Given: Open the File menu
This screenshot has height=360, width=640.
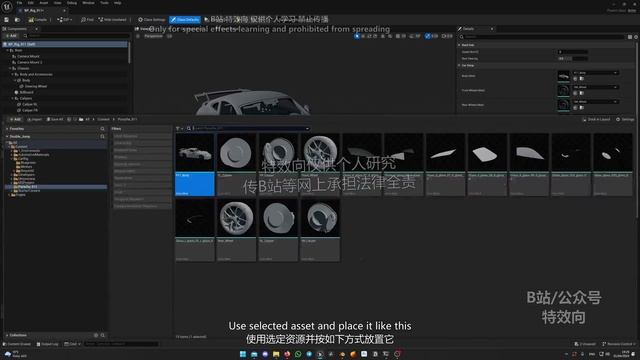Looking at the screenshot, I should point(19,3).
